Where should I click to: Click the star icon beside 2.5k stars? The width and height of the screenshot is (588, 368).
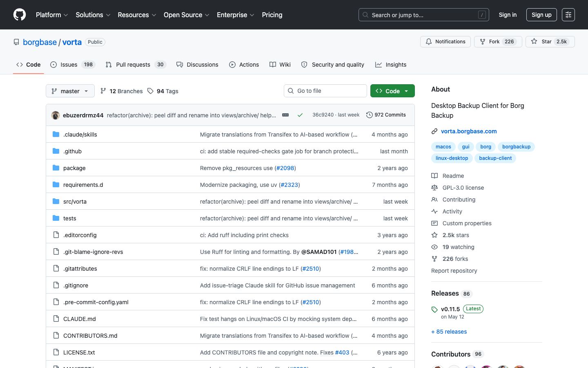434,235
